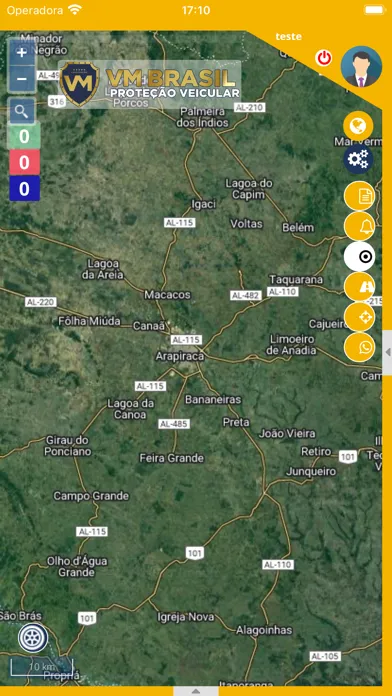Click the AL-485 road marker
This screenshot has width=392, height=696.
pyautogui.click(x=174, y=424)
